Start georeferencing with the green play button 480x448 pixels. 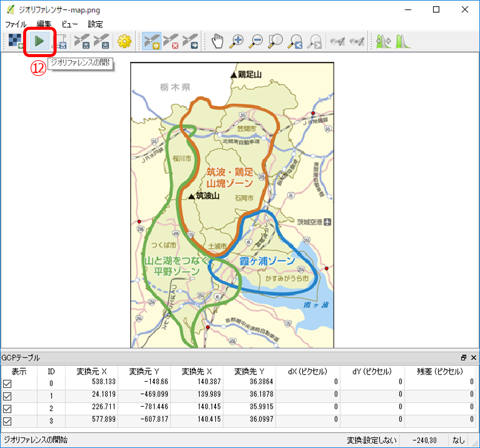[40, 41]
